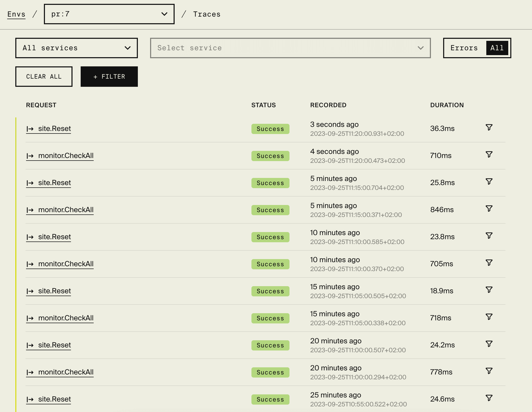Click the CLEAR ALL button

pos(44,77)
